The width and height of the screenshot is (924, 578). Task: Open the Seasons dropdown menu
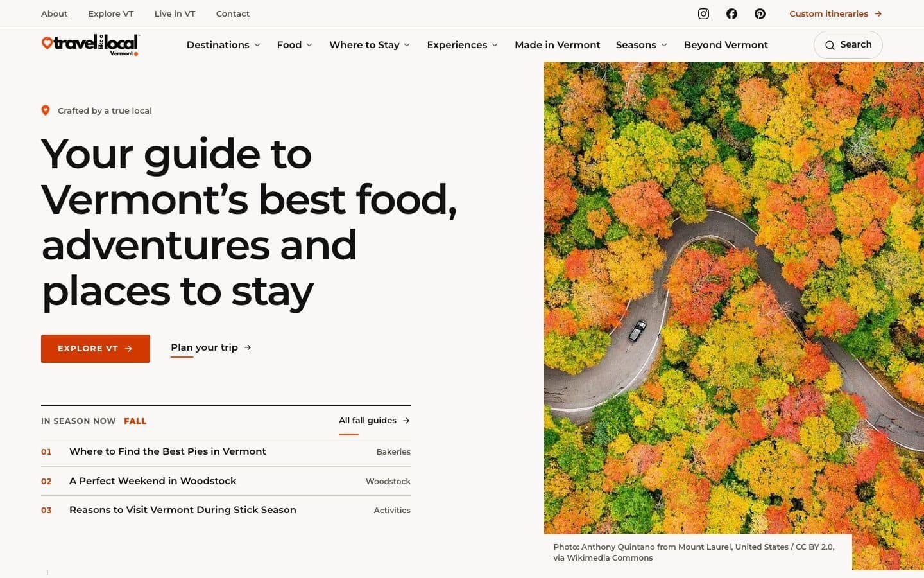tap(642, 45)
